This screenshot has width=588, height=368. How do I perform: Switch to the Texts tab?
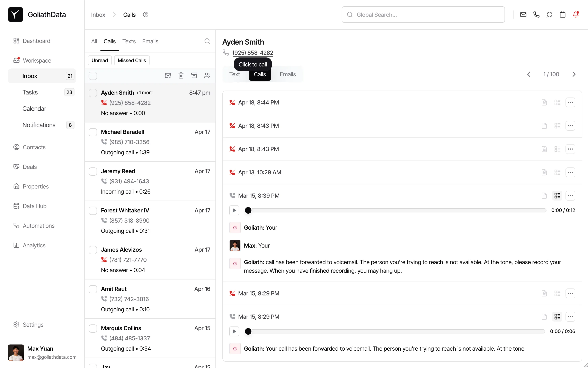tap(129, 41)
